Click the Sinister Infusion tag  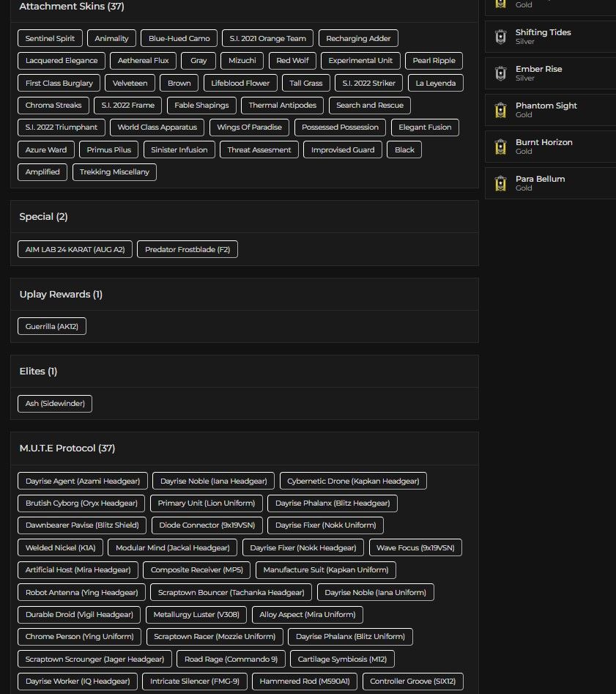tap(179, 149)
